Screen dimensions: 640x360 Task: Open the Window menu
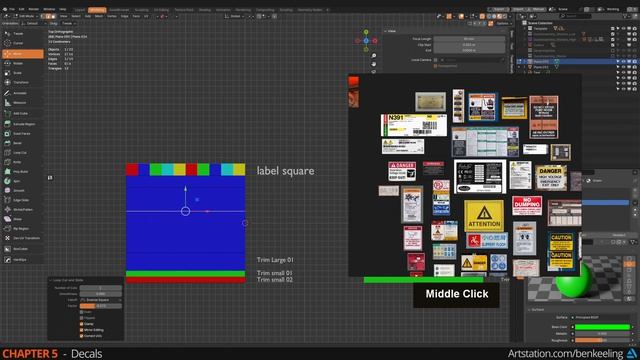pos(49,9)
